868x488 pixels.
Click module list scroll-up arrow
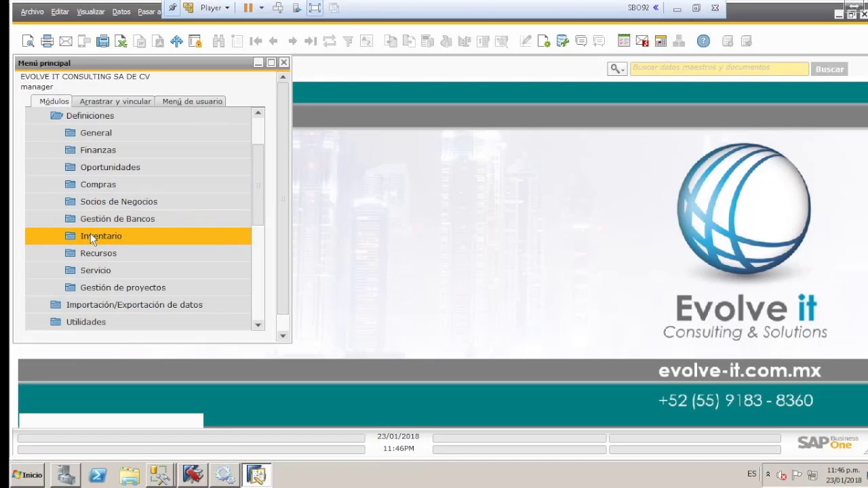pyautogui.click(x=258, y=113)
